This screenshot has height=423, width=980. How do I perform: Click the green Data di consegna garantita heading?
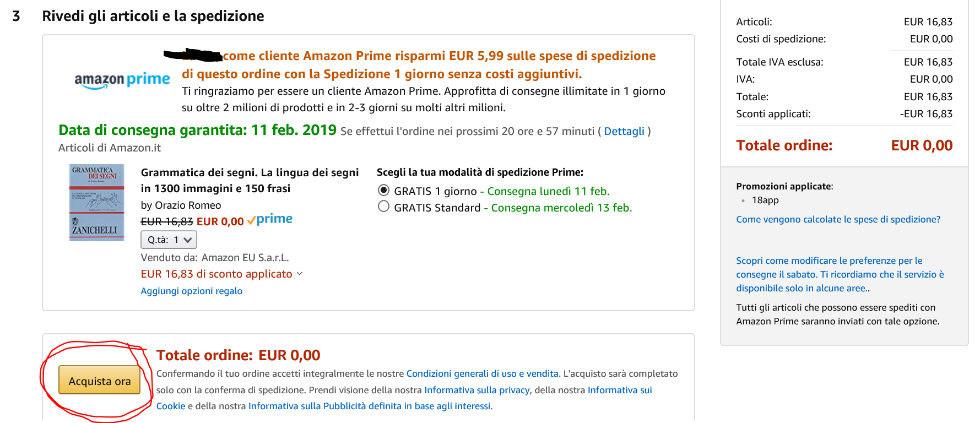197,130
